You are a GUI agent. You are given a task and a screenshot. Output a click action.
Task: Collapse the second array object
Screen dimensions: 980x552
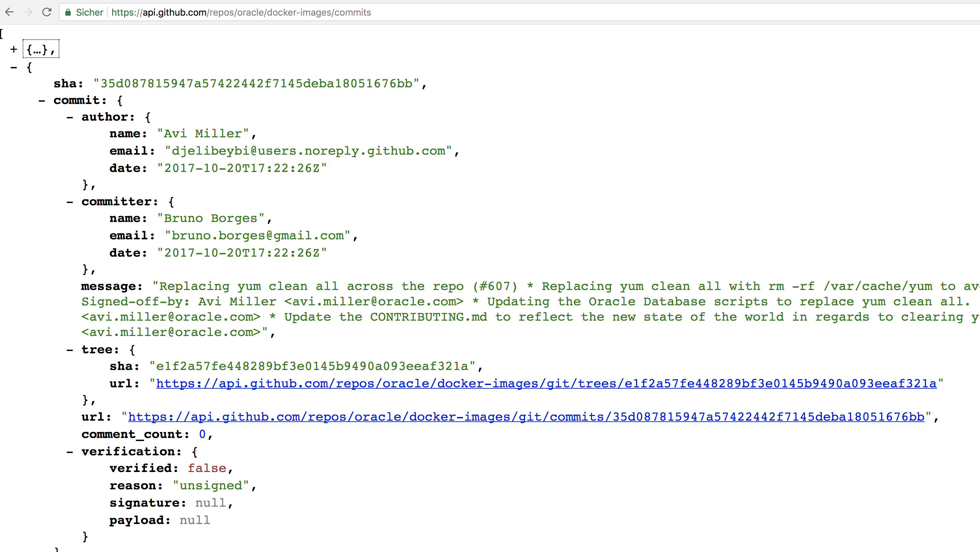coord(14,68)
